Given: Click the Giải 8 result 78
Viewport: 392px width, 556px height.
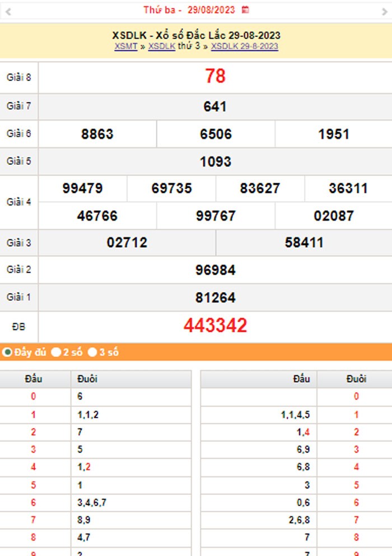Looking at the screenshot, I should pos(215,76).
